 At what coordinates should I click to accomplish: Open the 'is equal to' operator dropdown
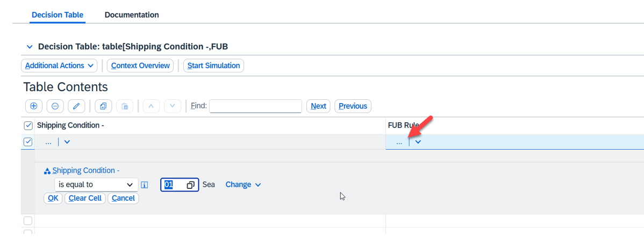point(96,185)
